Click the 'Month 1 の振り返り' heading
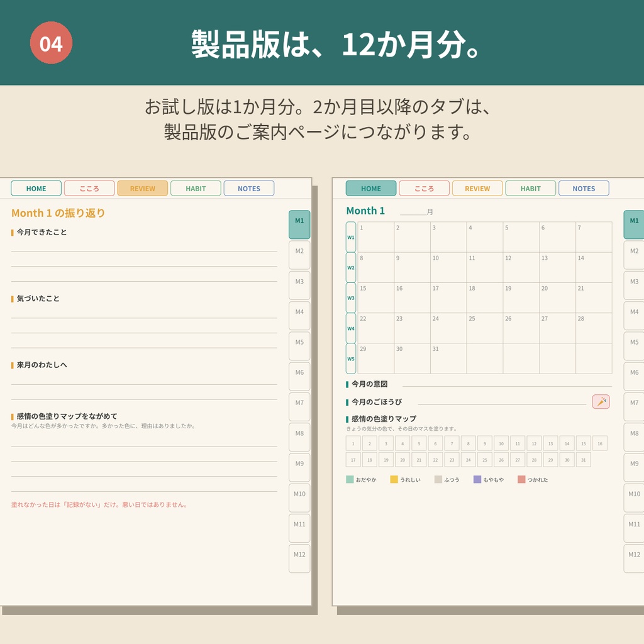 point(58,213)
